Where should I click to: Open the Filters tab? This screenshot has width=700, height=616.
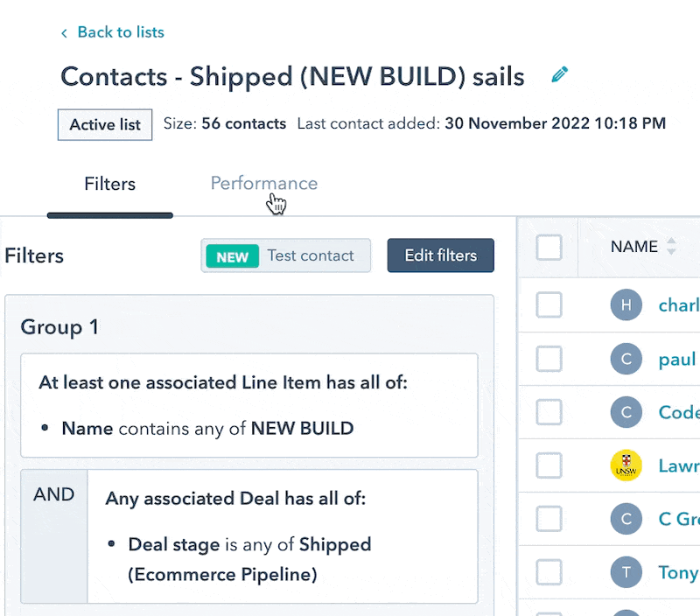[x=109, y=184]
